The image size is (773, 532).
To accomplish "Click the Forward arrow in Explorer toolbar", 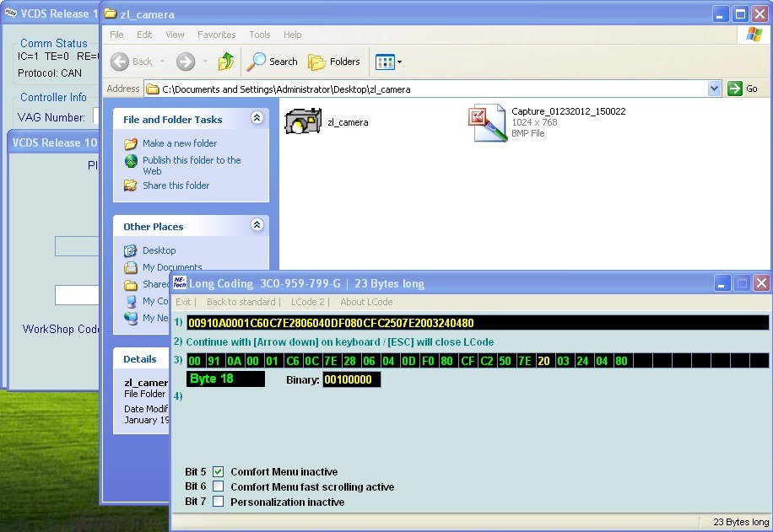I will [186, 62].
